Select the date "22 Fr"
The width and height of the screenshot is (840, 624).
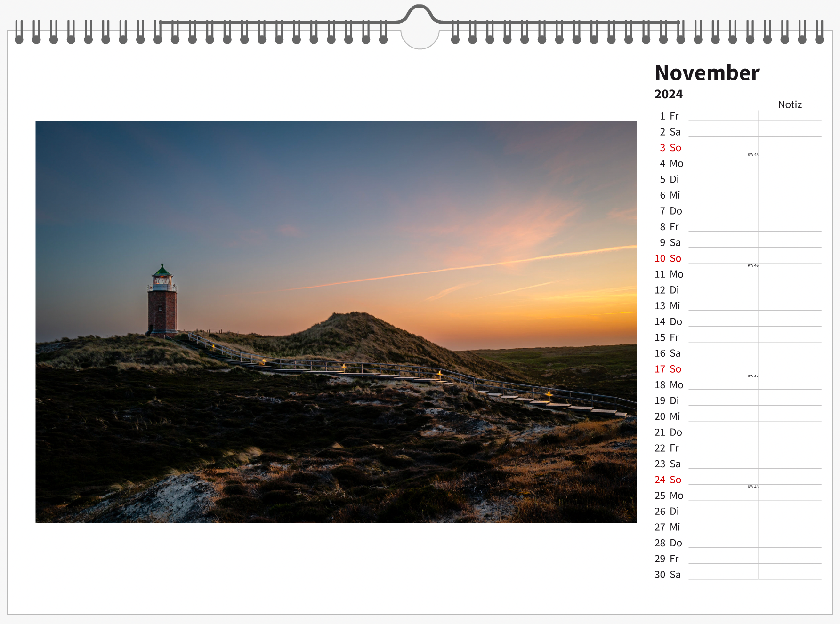[667, 448]
